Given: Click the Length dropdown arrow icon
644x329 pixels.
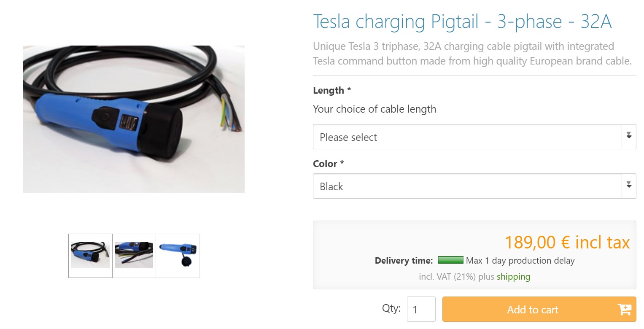Looking at the screenshot, I should [x=628, y=135].
